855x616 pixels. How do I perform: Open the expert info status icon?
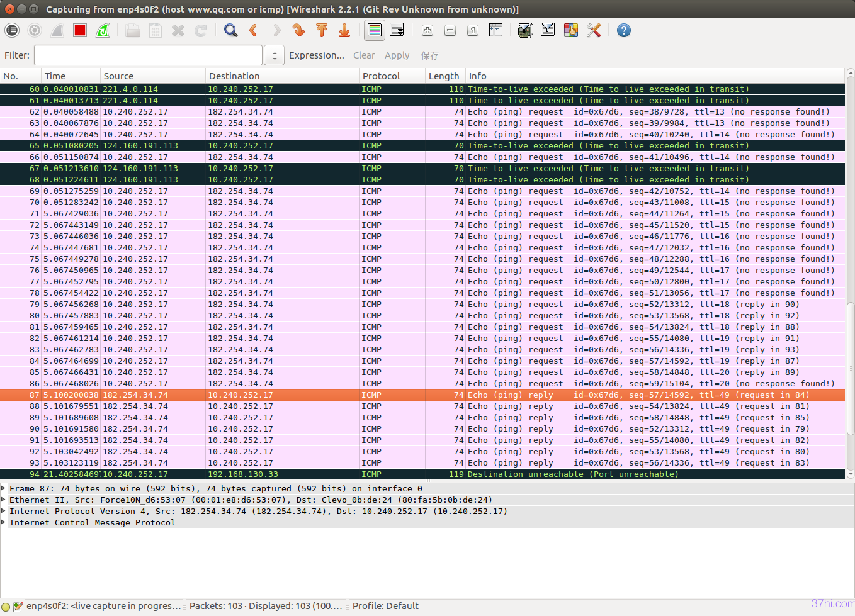point(6,607)
